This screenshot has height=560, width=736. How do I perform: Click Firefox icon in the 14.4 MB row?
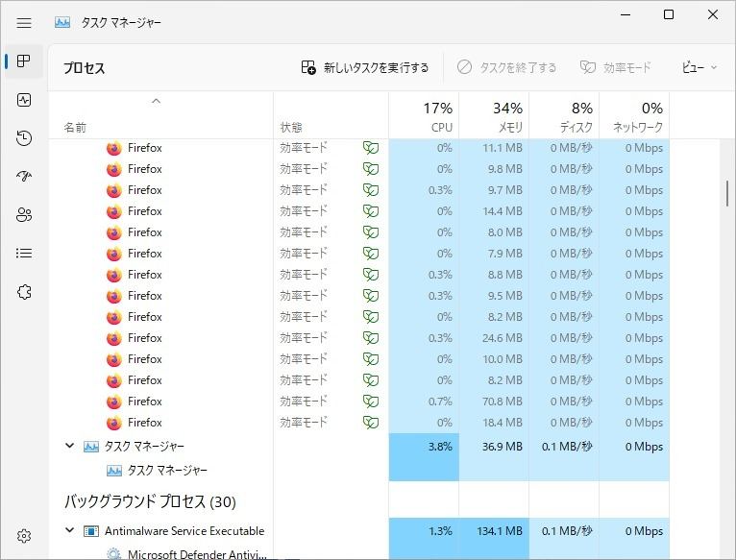click(114, 211)
